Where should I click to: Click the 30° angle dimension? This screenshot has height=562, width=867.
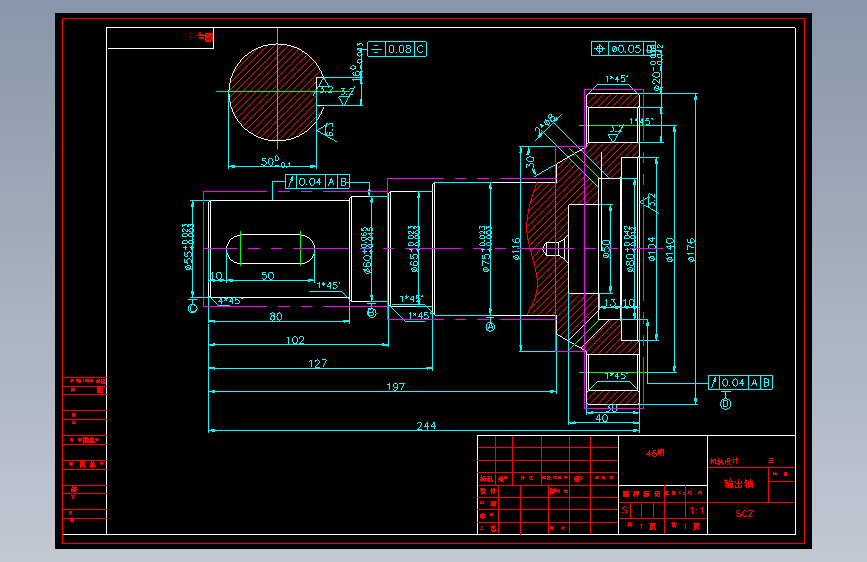pyautogui.click(x=530, y=162)
